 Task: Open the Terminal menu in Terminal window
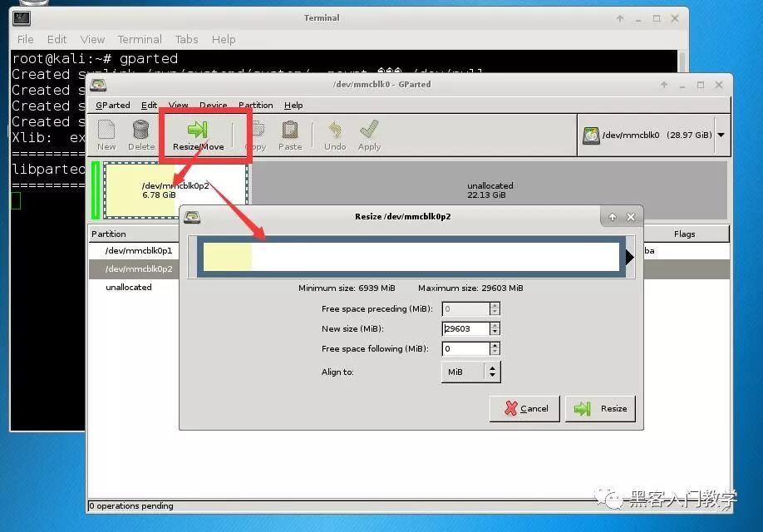(x=140, y=39)
